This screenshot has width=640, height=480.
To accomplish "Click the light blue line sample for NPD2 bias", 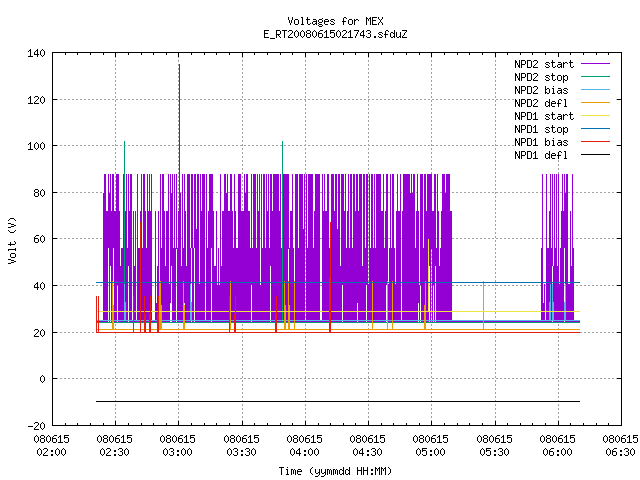I will (x=595, y=89).
